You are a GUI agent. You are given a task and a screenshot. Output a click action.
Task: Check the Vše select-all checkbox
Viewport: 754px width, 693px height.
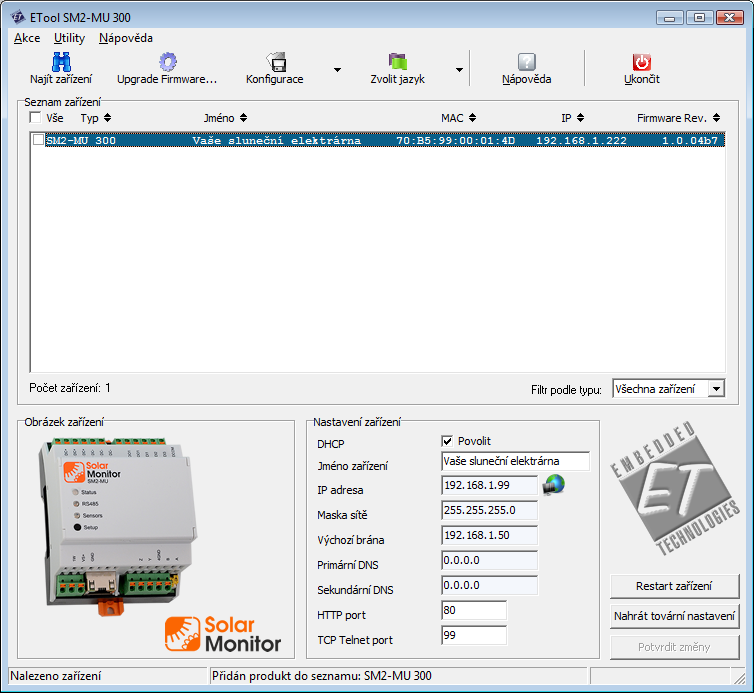36,118
